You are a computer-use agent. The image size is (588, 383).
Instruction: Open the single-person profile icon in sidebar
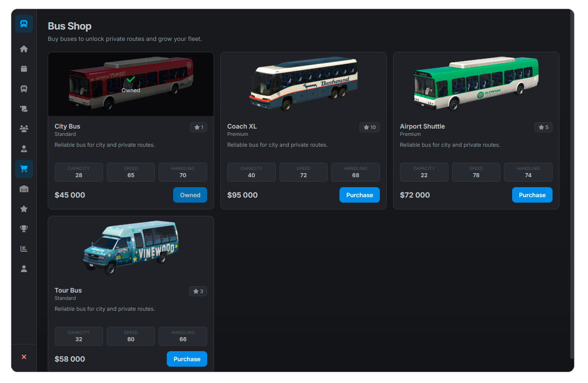24,269
